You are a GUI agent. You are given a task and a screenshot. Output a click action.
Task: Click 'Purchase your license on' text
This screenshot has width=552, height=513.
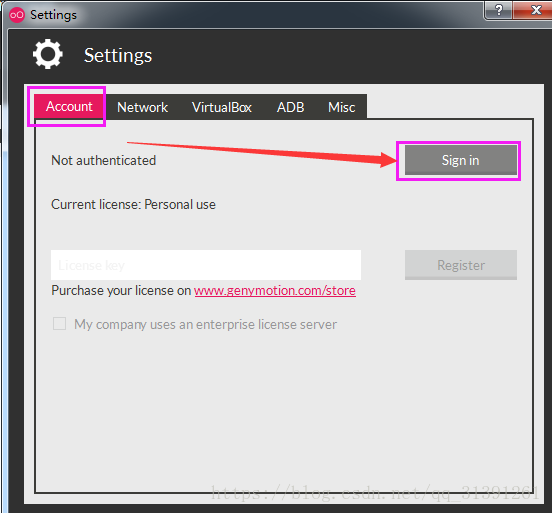pos(121,291)
